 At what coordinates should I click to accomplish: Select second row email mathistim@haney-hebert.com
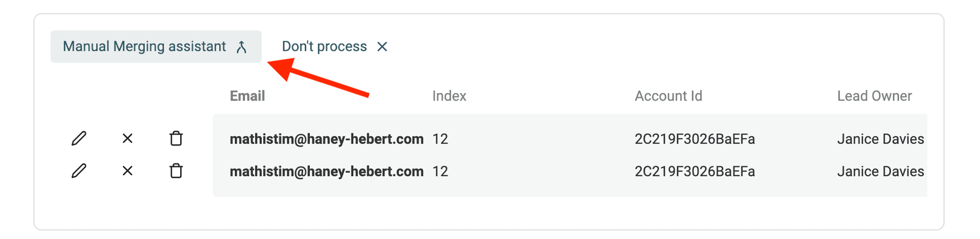[326, 172]
